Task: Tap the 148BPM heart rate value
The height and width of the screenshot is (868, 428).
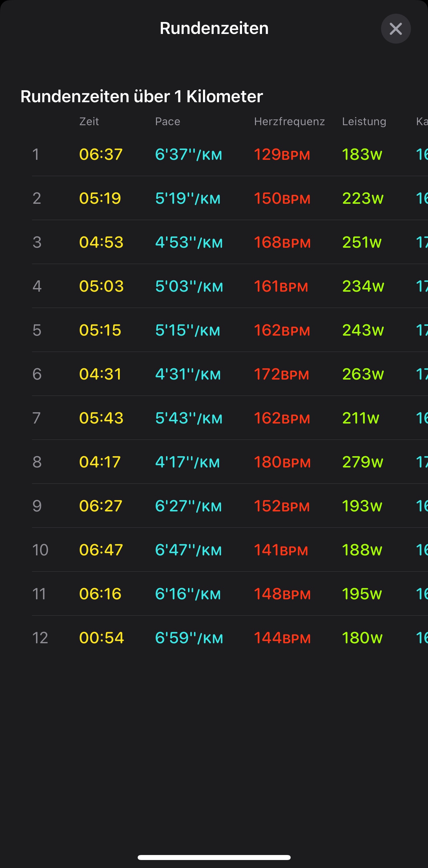Action: coord(282,594)
